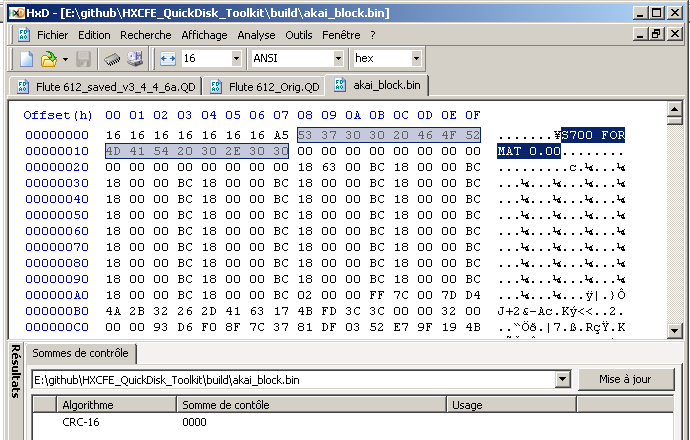Open the Edition menu

coord(94,35)
